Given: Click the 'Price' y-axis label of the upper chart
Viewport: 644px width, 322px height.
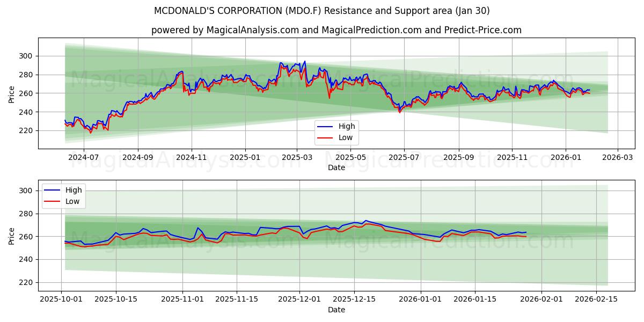Looking at the screenshot, I should coord(12,93).
